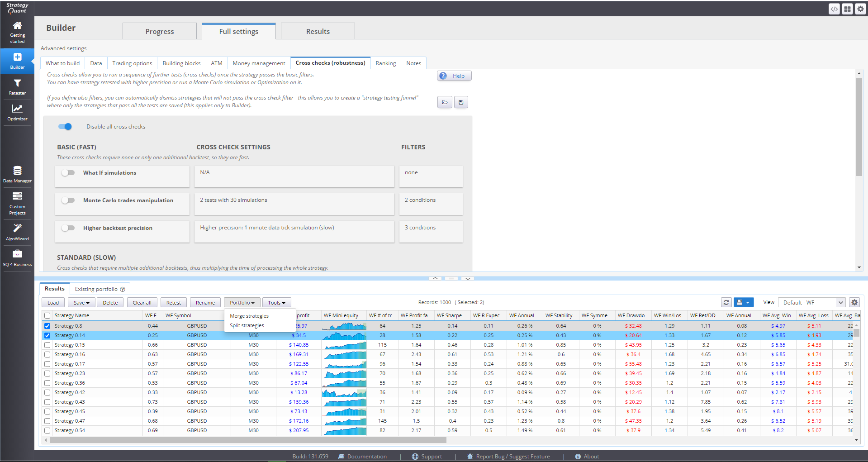Click the panel splitter down arrow

[x=468, y=278]
